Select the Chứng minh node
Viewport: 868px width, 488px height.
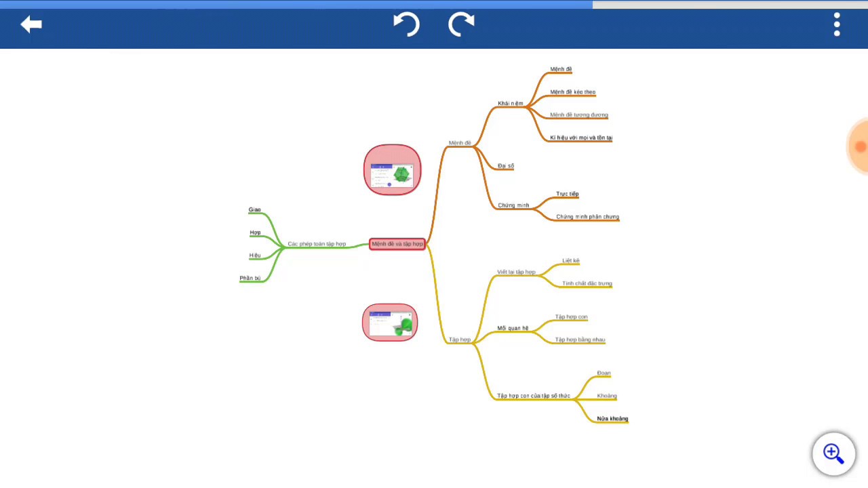tap(513, 205)
